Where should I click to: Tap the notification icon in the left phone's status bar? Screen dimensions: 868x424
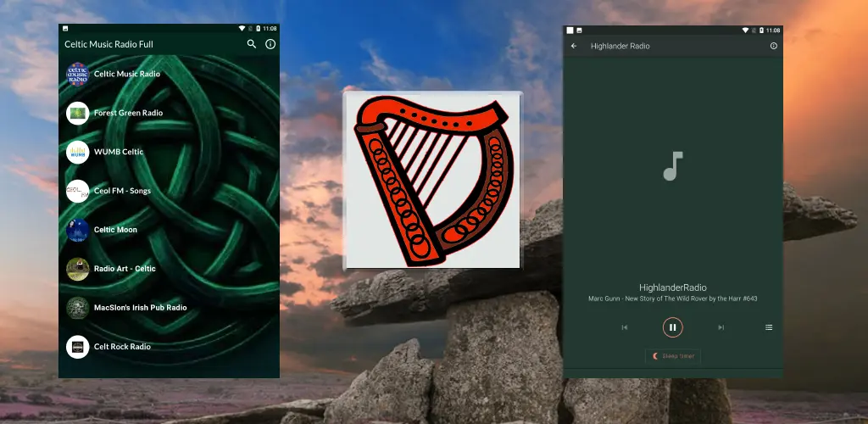(x=65, y=28)
